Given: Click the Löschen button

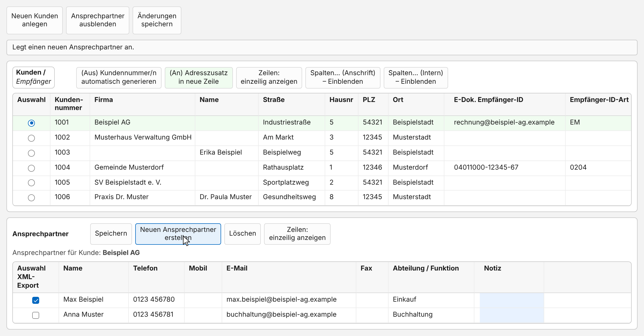Looking at the screenshot, I should 243,234.
